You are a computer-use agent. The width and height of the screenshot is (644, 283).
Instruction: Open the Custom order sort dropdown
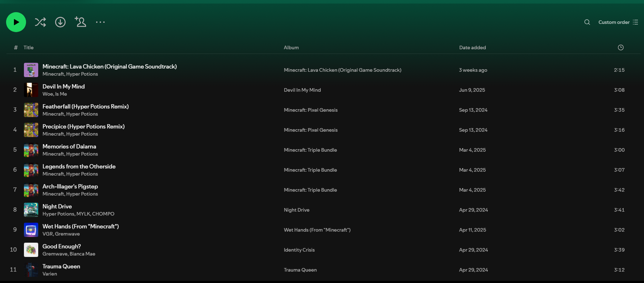(618, 22)
